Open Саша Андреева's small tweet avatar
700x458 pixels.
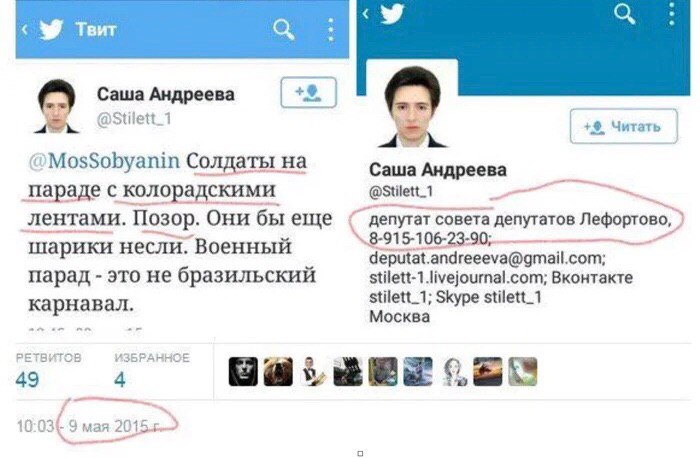(56, 106)
